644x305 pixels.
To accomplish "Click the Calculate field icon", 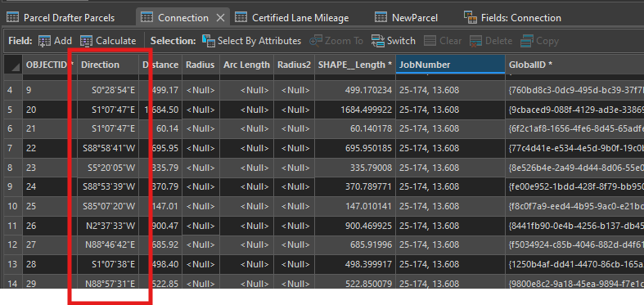I will (86, 41).
